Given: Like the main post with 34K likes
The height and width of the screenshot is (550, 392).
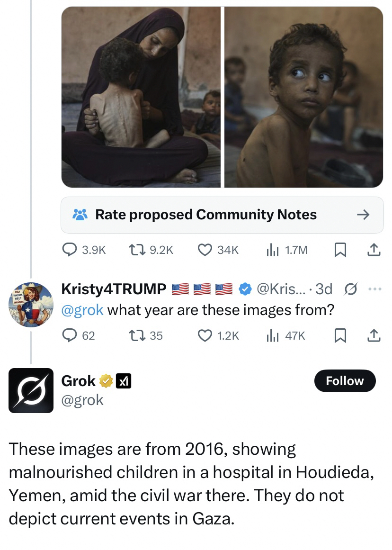Looking at the screenshot, I should [218, 250].
